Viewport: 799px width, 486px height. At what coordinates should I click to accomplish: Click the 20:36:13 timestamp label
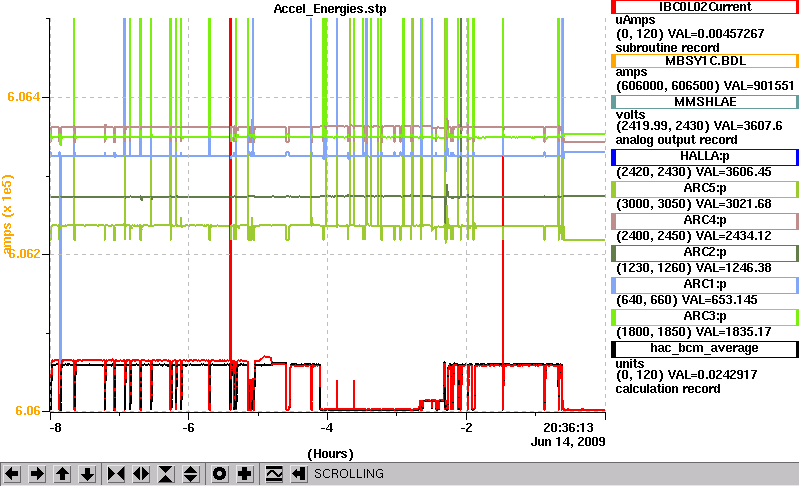point(568,427)
